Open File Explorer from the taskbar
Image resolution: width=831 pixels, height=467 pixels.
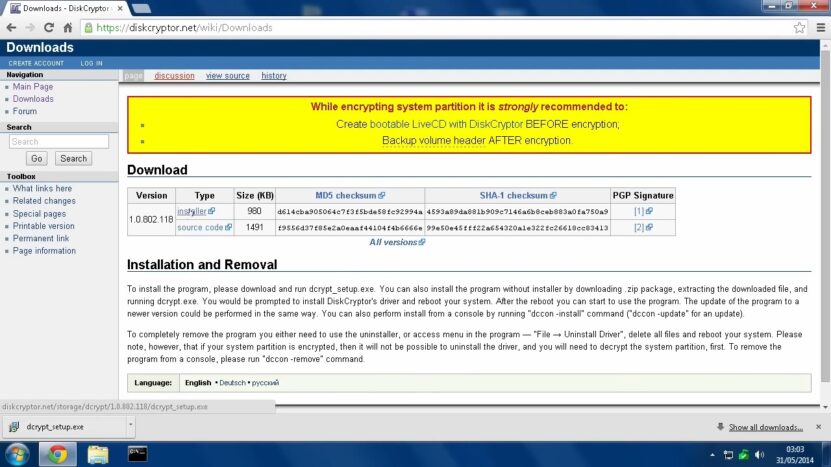(98, 454)
